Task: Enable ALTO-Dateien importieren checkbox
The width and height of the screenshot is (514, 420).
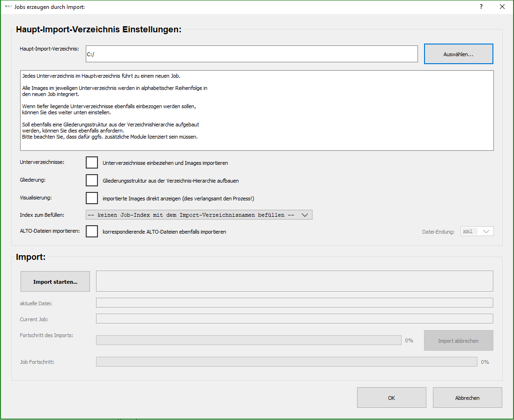Action: tap(92, 231)
